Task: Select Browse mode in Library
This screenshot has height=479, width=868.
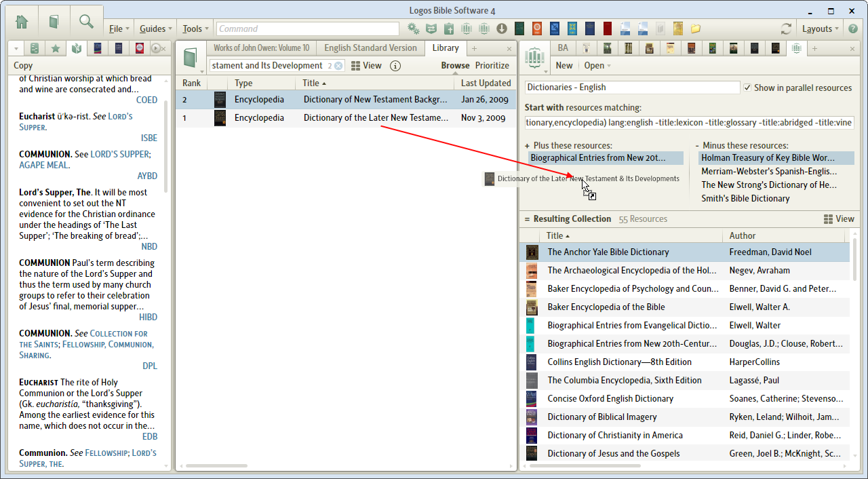Action: tap(455, 65)
